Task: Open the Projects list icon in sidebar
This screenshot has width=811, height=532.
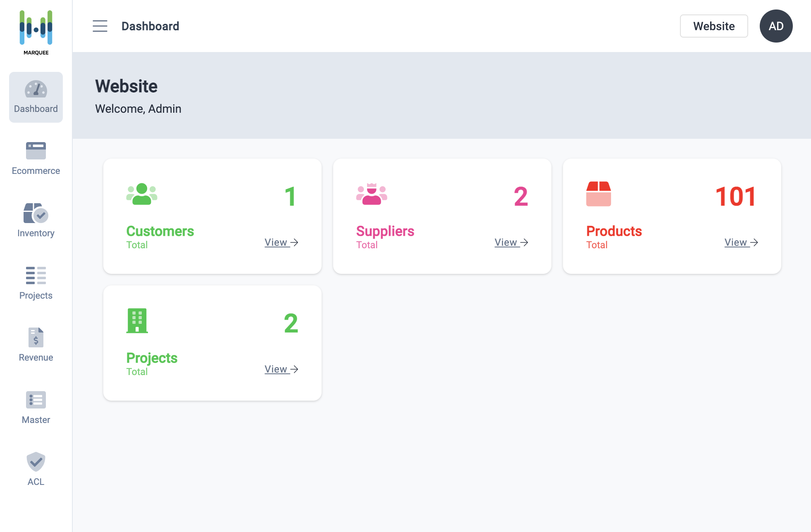Action: pos(36,275)
